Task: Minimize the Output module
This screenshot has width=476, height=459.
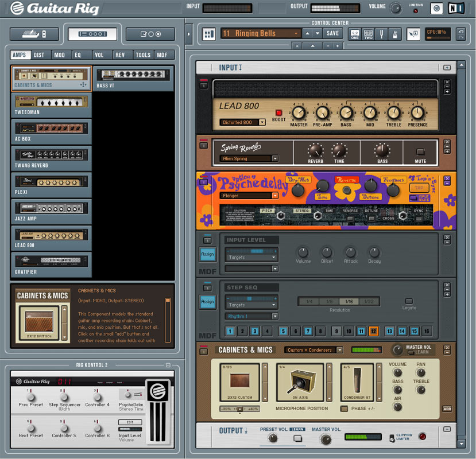Action: click(x=447, y=429)
